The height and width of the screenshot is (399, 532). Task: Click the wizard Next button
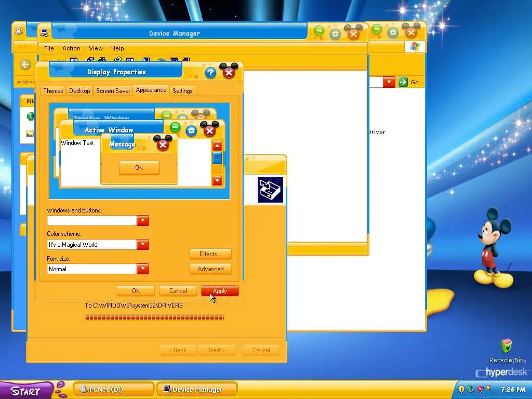pos(217,350)
